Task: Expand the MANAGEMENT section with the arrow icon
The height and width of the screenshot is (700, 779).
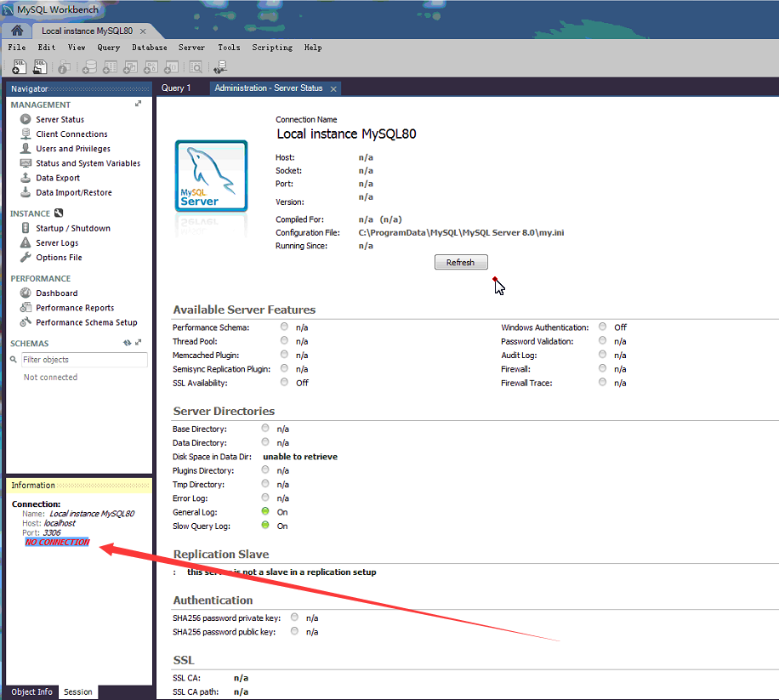Action: pos(138,104)
